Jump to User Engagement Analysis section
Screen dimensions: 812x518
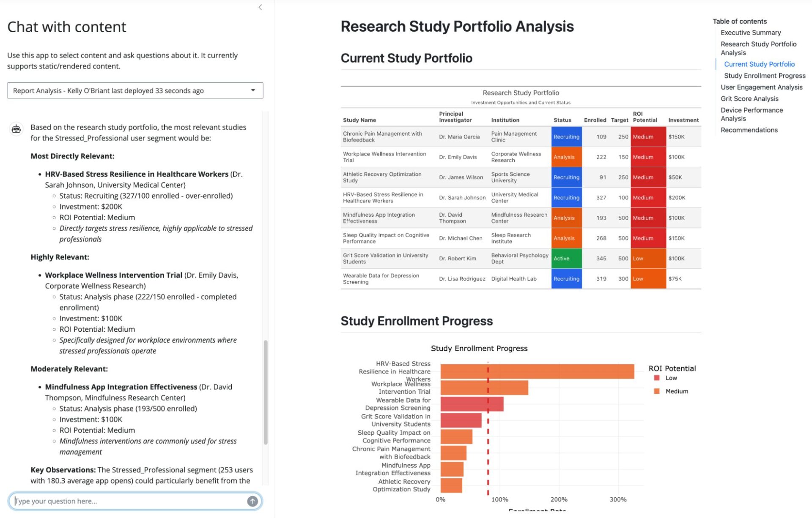[x=761, y=87]
